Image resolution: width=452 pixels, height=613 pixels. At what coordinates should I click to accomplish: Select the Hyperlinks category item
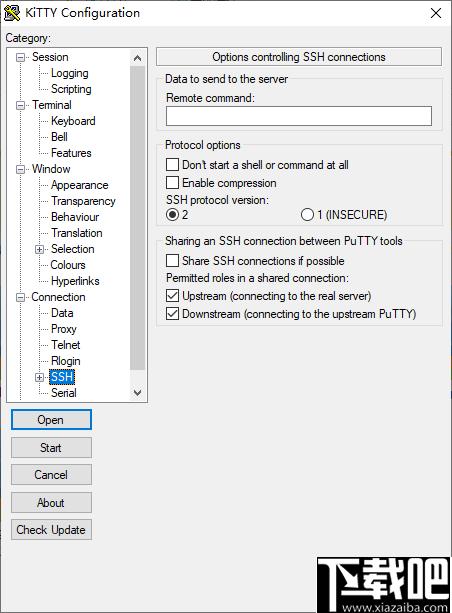coord(75,281)
